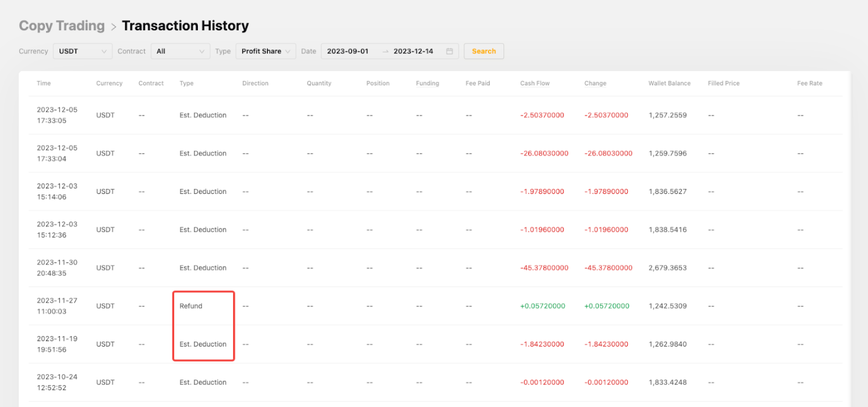Click end date 2023-12-14 field
868x407 pixels.
click(x=413, y=51)
